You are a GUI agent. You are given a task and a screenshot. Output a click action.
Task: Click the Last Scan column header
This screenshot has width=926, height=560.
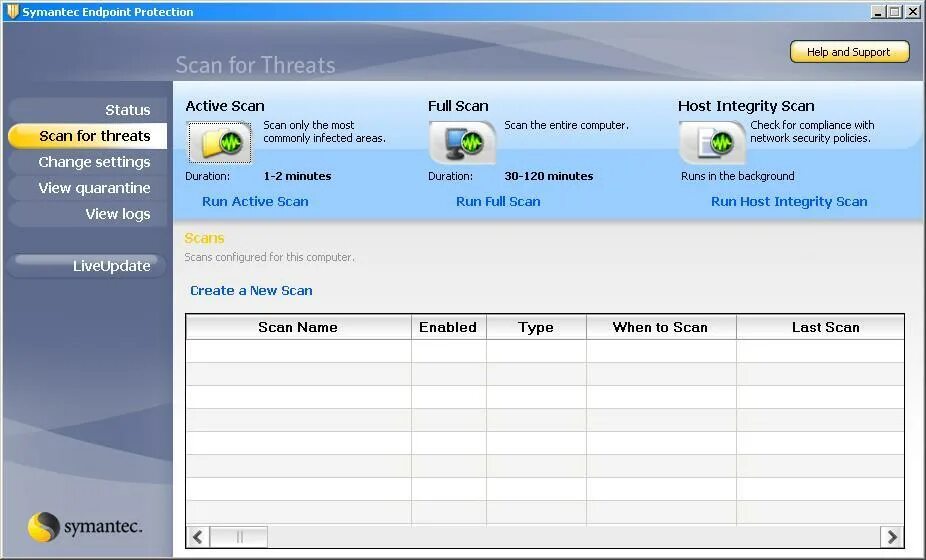[820, 327]
